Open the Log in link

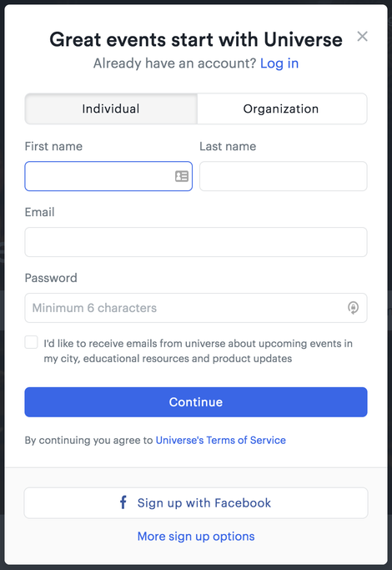click(x=279, y=63)
